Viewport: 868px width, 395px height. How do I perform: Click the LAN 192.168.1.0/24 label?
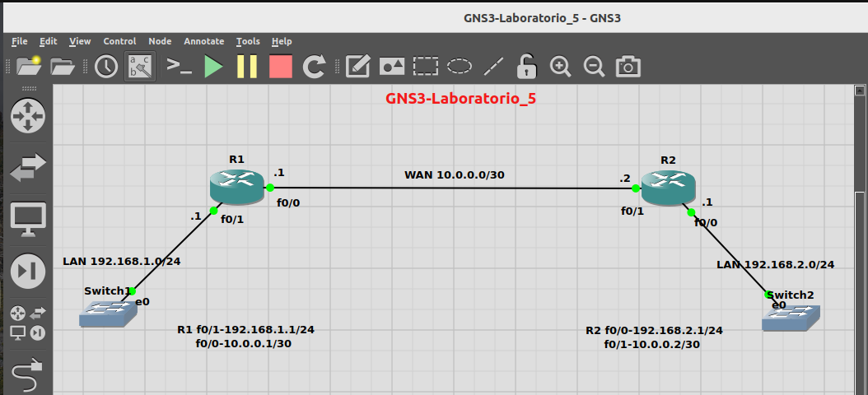122,261
